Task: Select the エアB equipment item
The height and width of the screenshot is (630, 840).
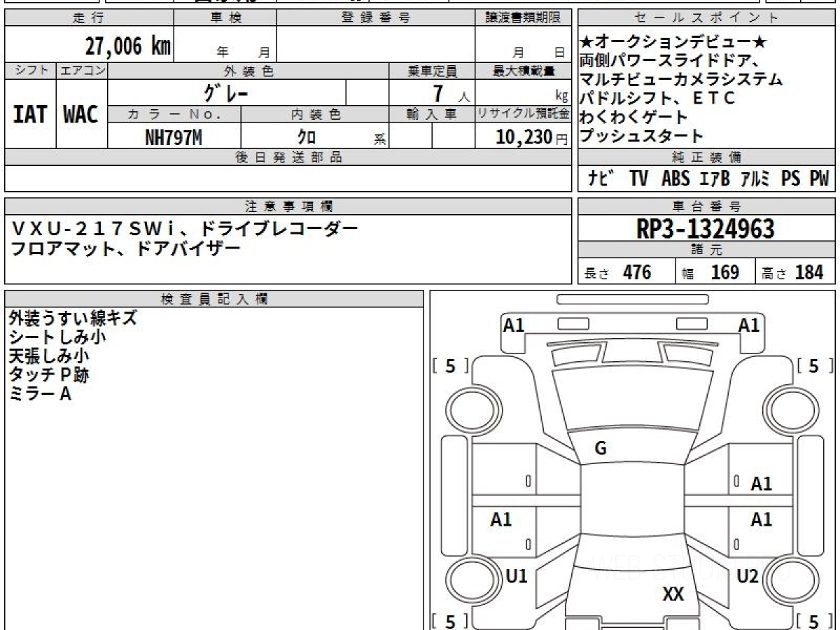Action: tap(714, 178)
